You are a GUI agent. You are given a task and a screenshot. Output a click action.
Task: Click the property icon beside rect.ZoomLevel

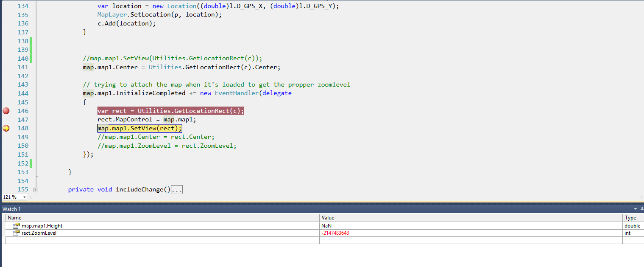(x=16, y=233)
